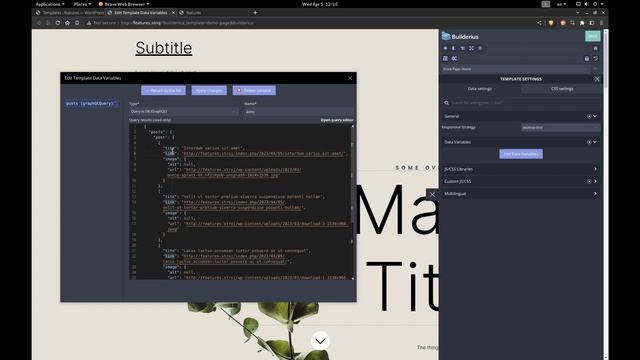Click the search magnifier icon in settings
Screen dimensions: 640x360
447,103
